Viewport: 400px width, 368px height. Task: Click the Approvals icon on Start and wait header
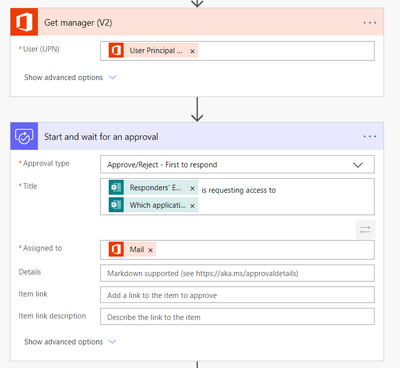click(24, 136)
